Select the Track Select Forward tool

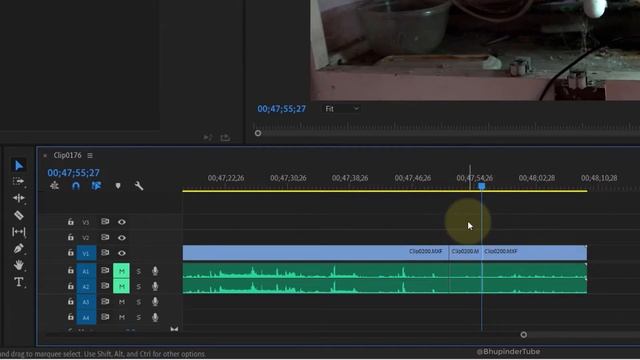tap(19, 182)
